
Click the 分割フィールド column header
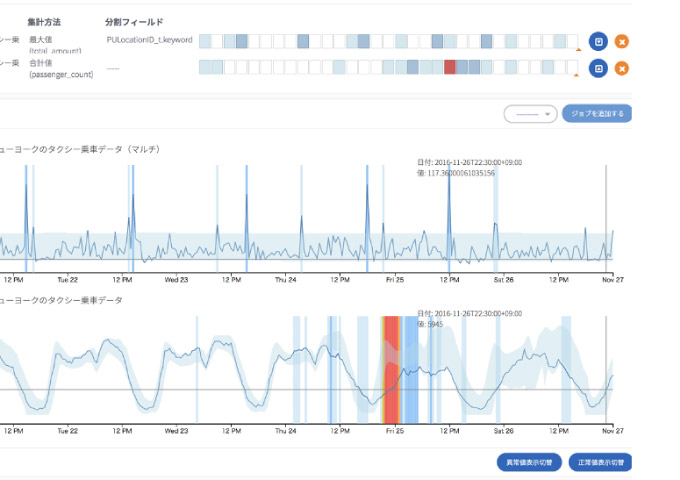134,22
